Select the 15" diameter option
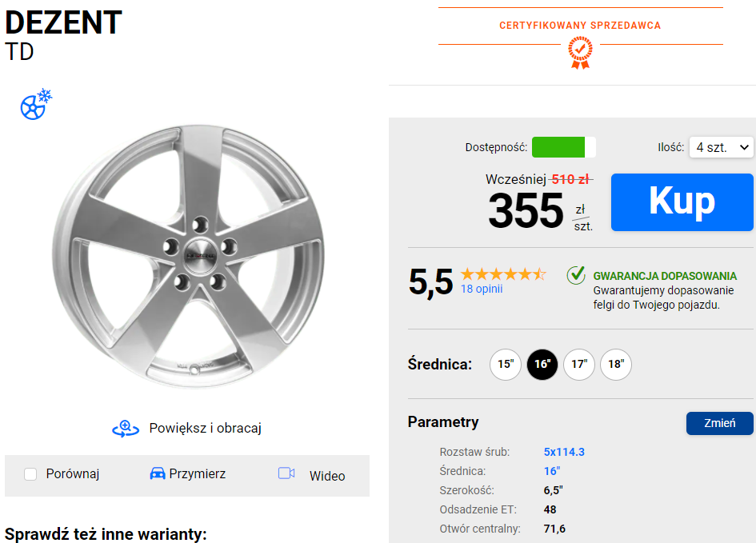 click(x=506, y=364)
